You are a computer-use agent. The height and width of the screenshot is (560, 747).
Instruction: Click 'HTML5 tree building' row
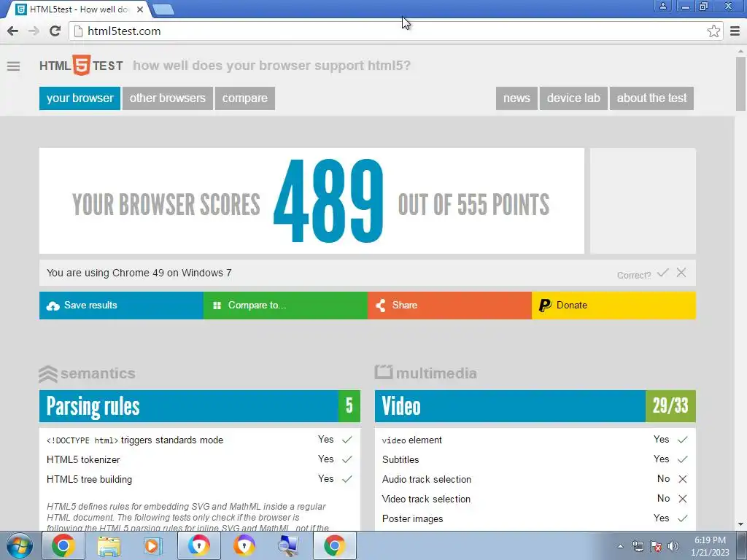click(200, 479)
